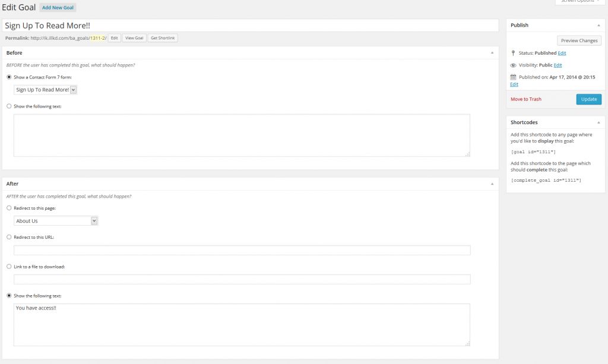This screenshot has height=364, width=608.
Task: Collapse the Shortcodes box arrow
Action: (598, 122)
